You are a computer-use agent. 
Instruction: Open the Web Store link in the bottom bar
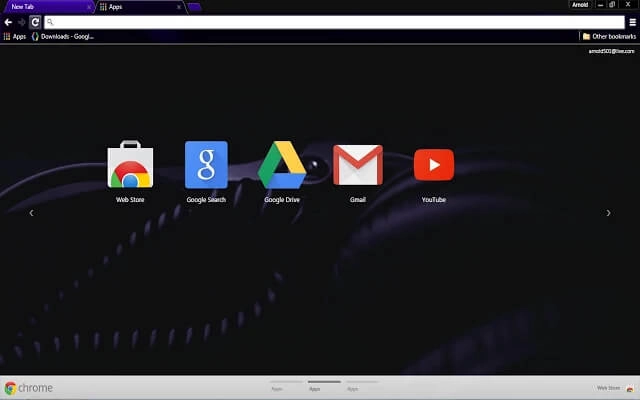pos(608,388)
